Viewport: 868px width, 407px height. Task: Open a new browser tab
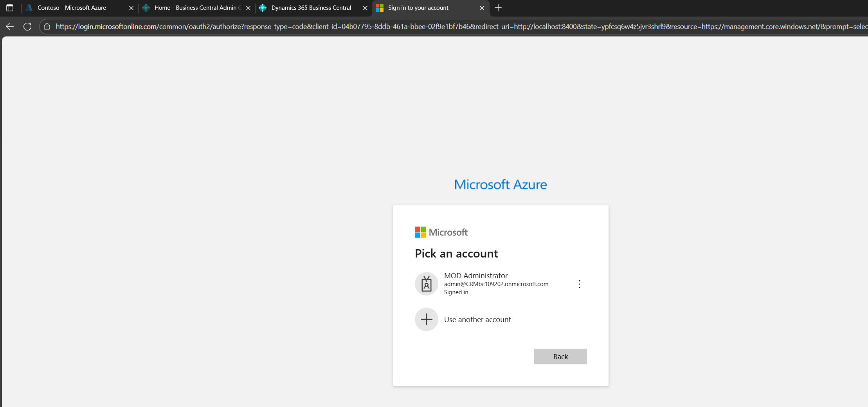coord(498,8)
